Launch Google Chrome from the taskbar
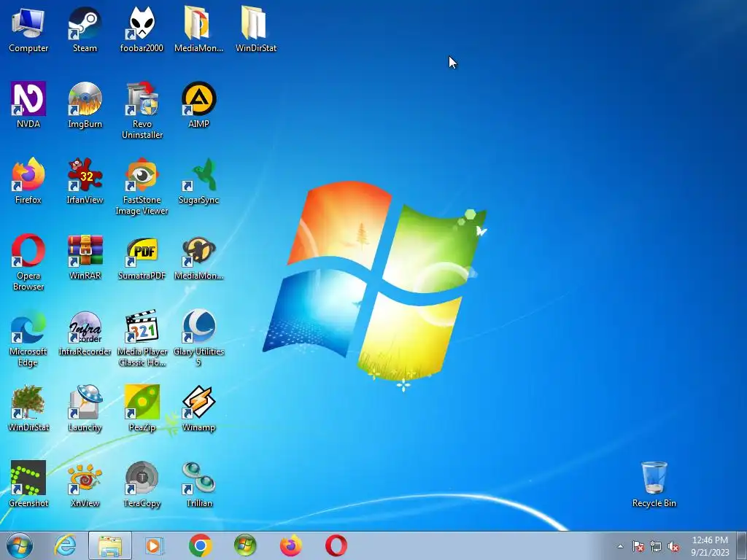This screenshot has height=560, width=747. pyautogui.click(x=200, y=545)
